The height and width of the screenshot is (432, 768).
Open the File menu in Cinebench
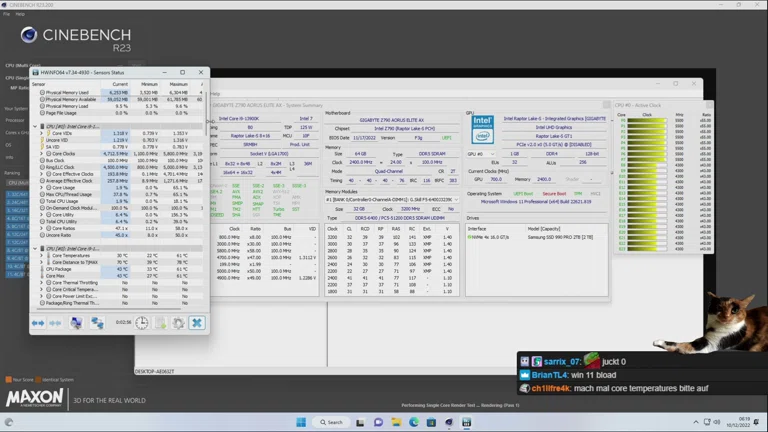(x=8, y=14)
